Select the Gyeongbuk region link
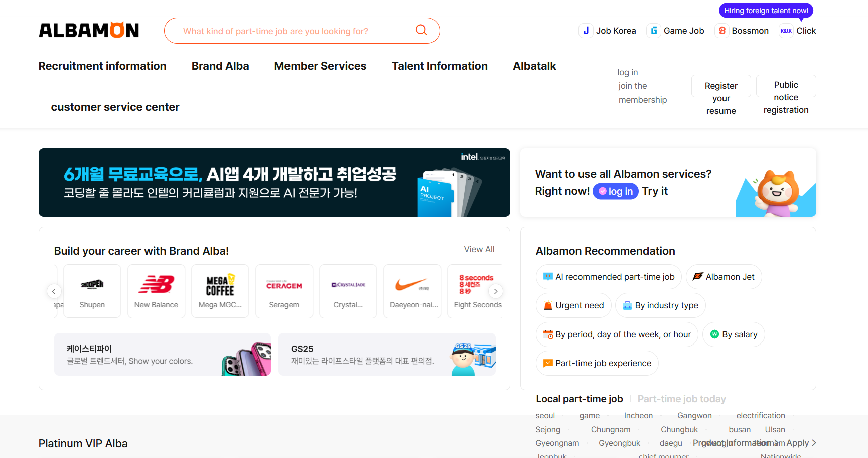868x458 pixels. (620, 443)
